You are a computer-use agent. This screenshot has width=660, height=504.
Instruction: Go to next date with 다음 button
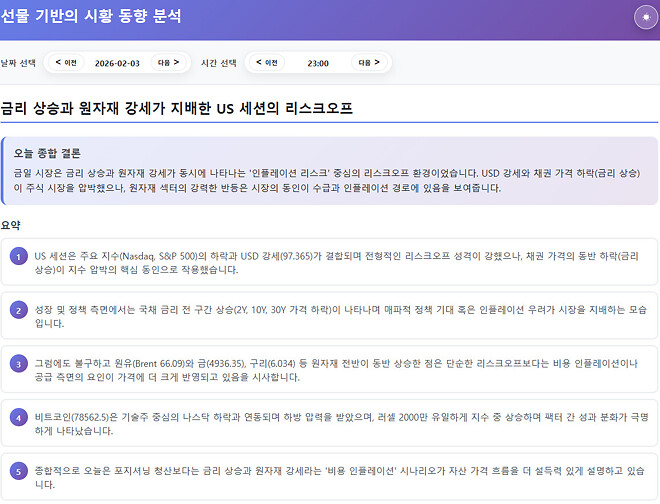168,63
